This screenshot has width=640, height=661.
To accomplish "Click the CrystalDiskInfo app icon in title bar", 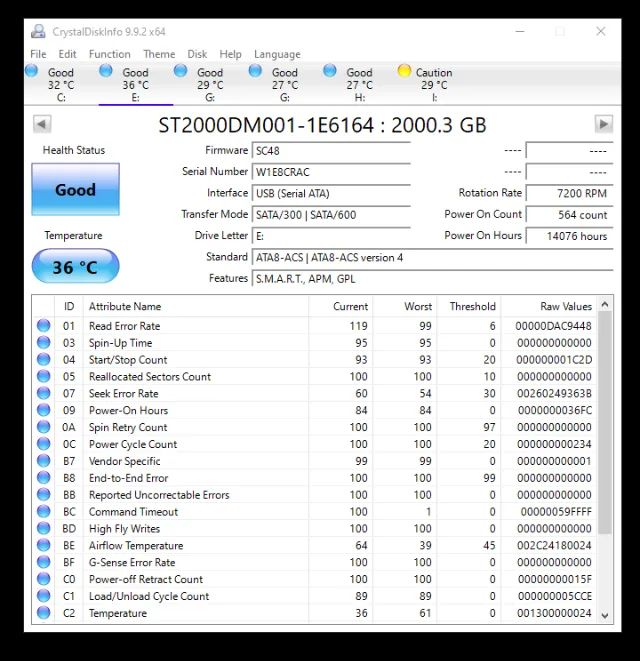I will click(x=38, y=32).
